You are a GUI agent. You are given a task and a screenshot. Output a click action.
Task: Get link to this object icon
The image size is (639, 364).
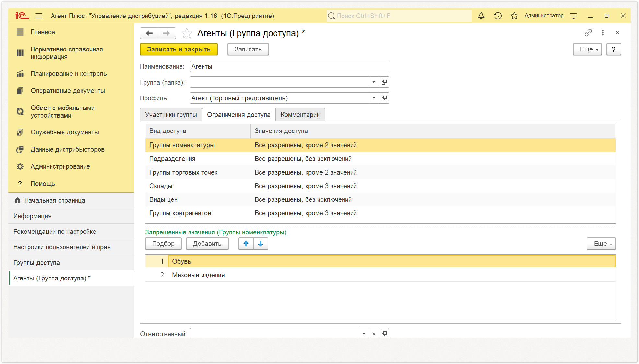click(x=588, y=33)
